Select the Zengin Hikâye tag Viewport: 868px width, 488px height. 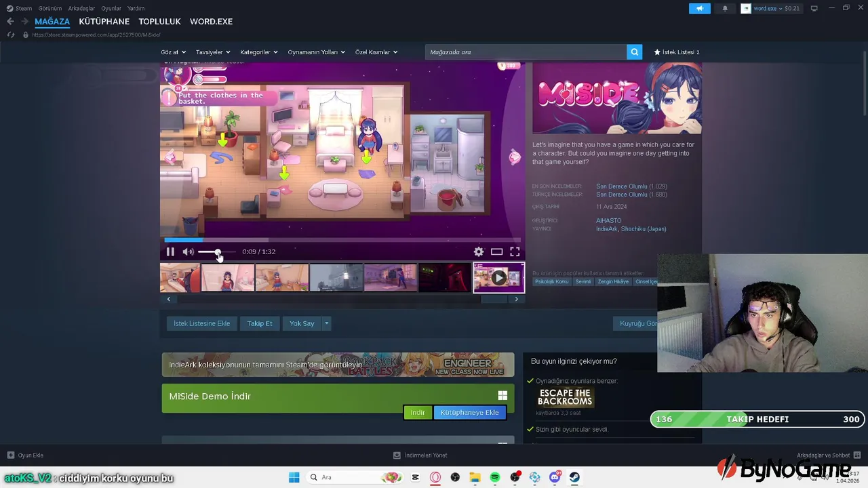pos(613,282)
